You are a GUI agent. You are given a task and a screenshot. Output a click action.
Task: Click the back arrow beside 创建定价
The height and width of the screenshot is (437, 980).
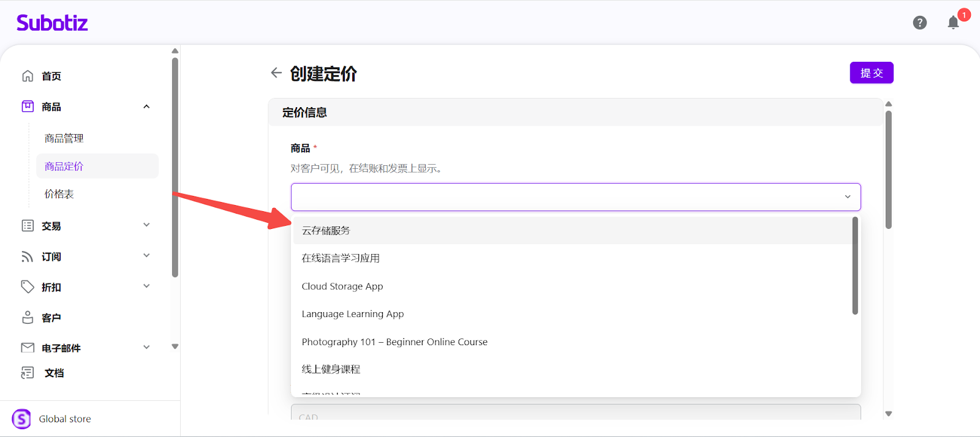click(x=276, y=73)
